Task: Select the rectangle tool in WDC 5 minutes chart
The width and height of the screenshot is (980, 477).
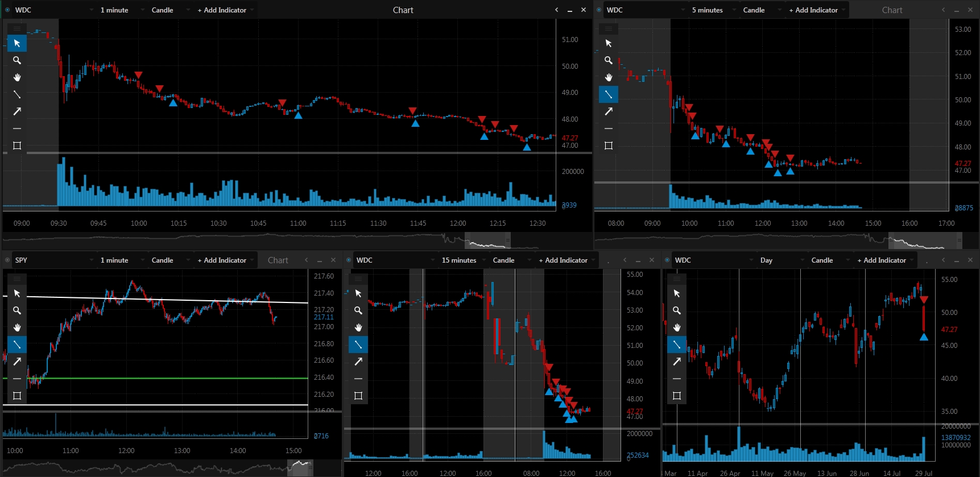Action: point(609,146)
